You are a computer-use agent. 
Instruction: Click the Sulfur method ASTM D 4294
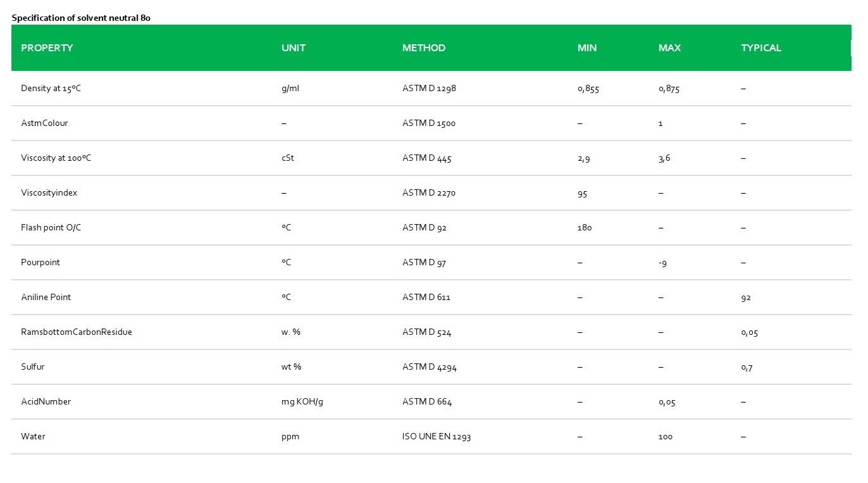[x=430, y=367]
